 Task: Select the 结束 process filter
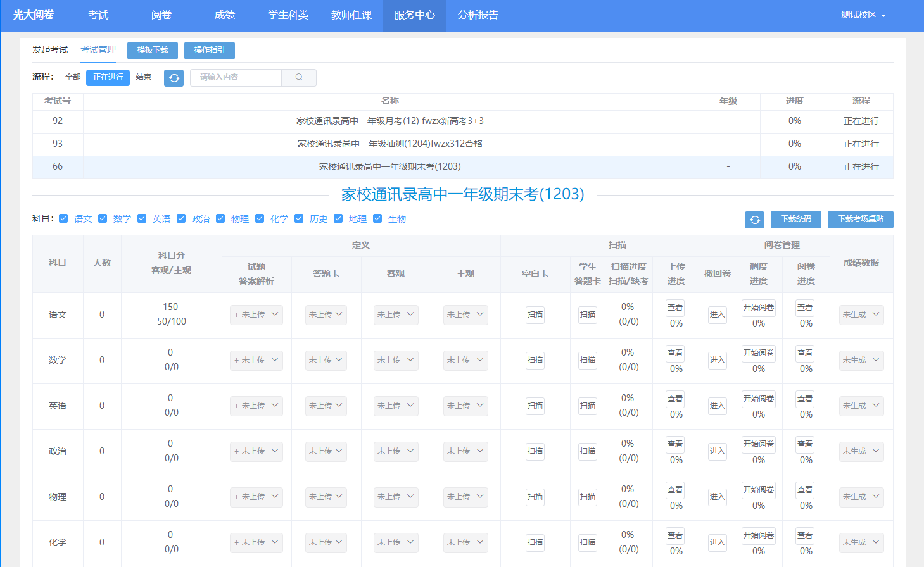coord(144,77)
